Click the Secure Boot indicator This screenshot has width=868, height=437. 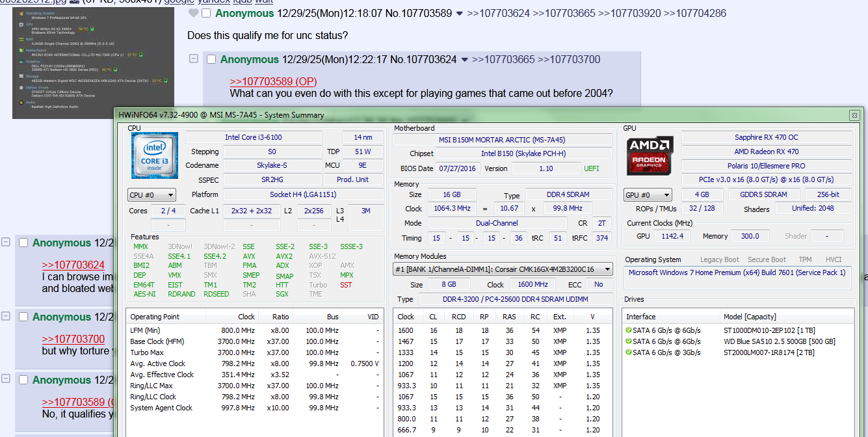[767, 259]
